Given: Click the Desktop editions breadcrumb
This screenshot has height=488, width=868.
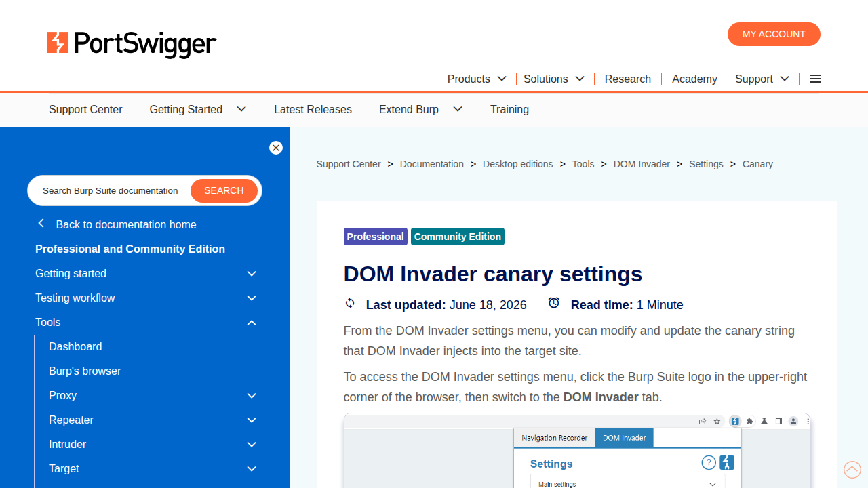Looking at the screenshot, I should pos(518,164).
